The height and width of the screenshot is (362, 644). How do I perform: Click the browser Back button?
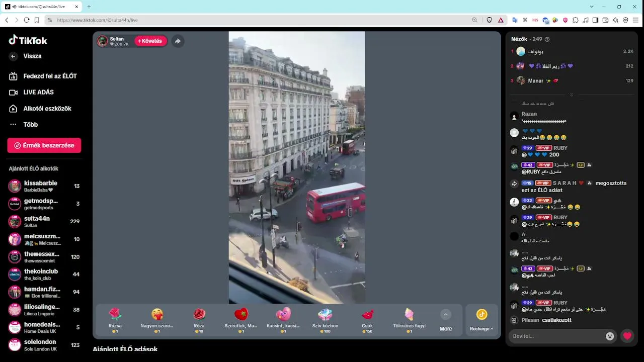point(7,20)
